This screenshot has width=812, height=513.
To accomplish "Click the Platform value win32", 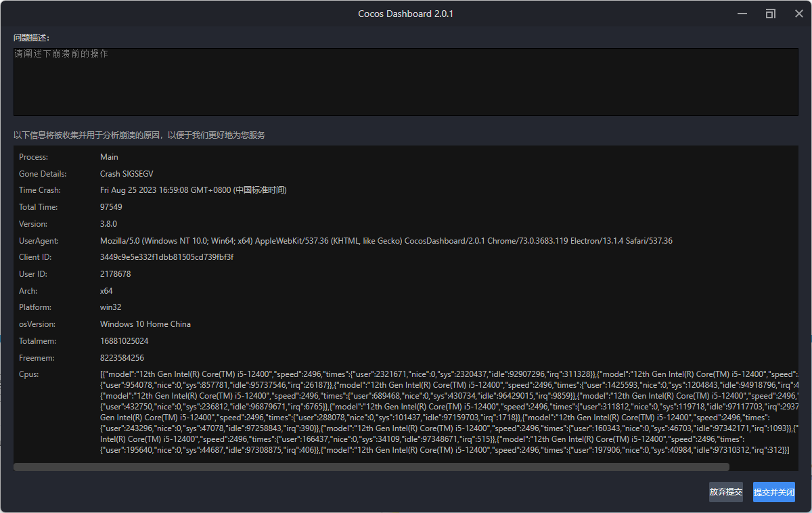I will tap(110, 307).
